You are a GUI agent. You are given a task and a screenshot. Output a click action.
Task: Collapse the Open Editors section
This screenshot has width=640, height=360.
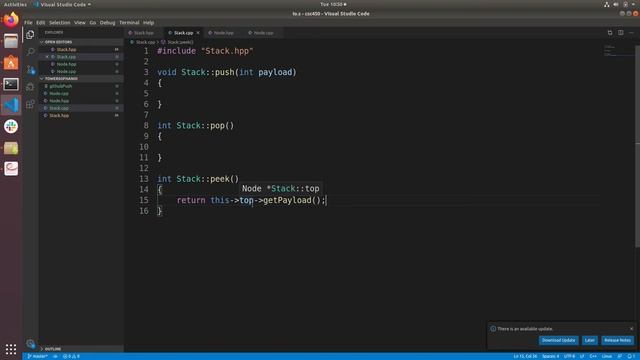(81, 42)
